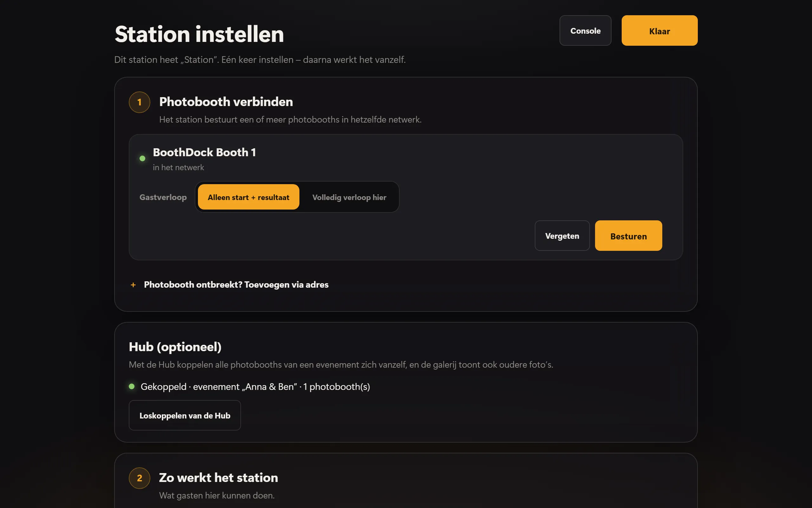
Task: Click Vergeten for BoothDock Booth 1
Action: click(x=562, y=236)
